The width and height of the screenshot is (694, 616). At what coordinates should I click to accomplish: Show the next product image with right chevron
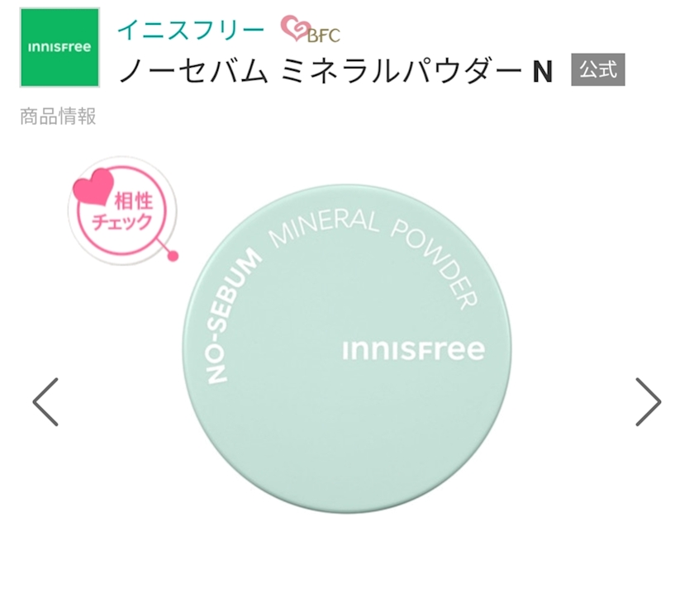pyautogui.click(x=648, y=402)
